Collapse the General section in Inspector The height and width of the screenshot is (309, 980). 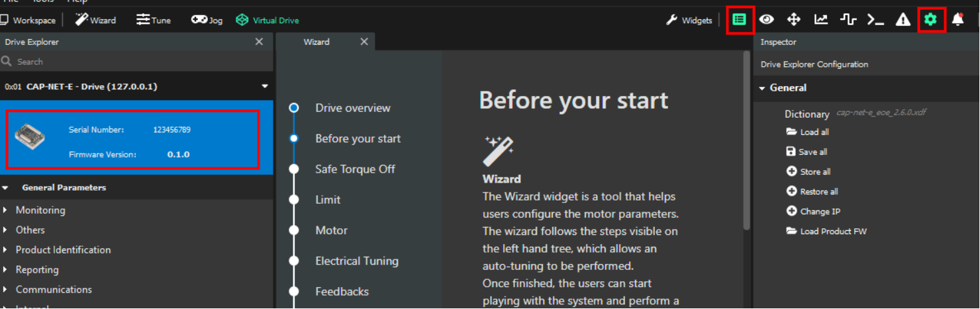pos(762,88)
